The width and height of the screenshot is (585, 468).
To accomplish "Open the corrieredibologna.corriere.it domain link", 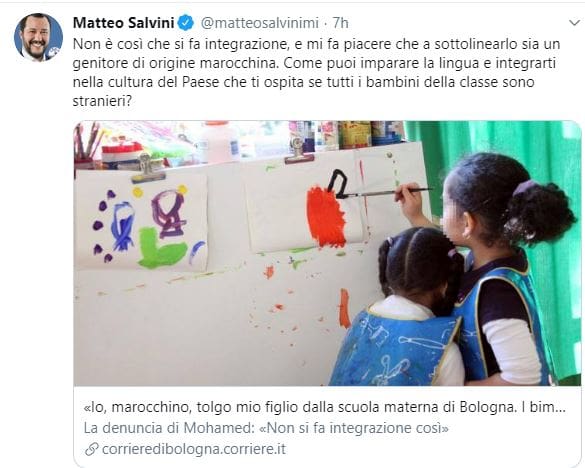I will [x=194, y=449].
